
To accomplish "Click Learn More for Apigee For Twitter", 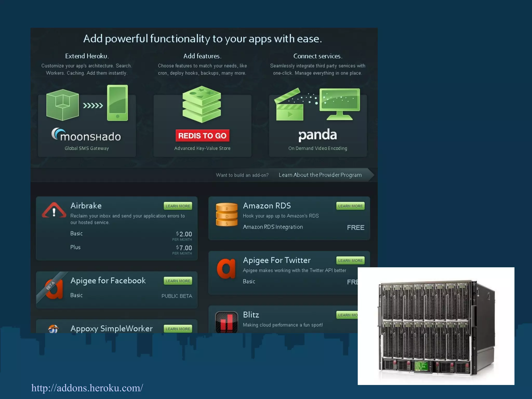I will [x=350, y=261].
